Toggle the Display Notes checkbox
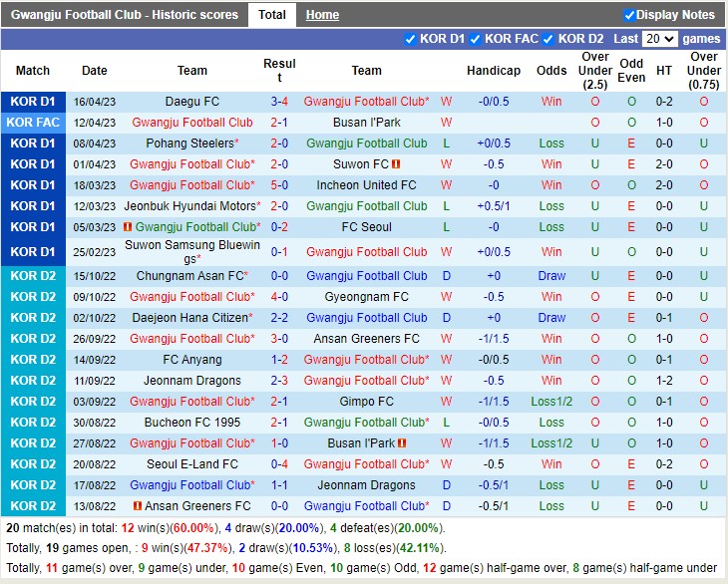Screen dimensions: 728x584 pos(629,15)
